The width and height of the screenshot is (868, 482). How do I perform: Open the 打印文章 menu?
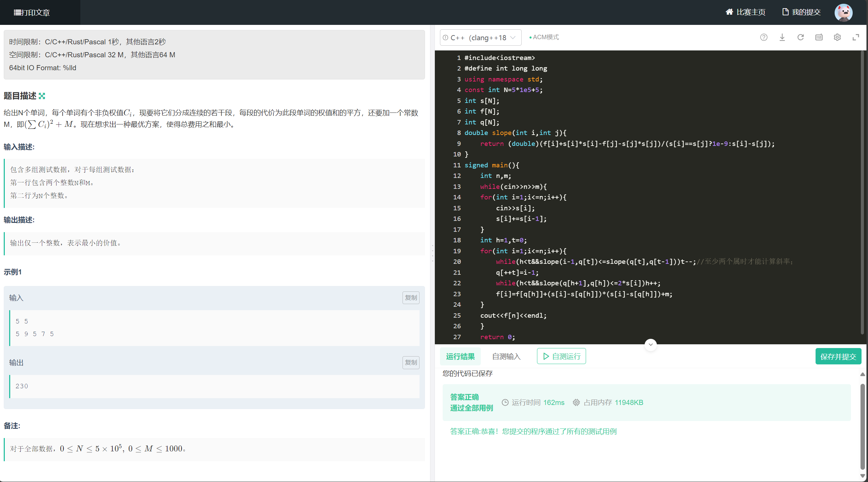[x=32, y=13]
